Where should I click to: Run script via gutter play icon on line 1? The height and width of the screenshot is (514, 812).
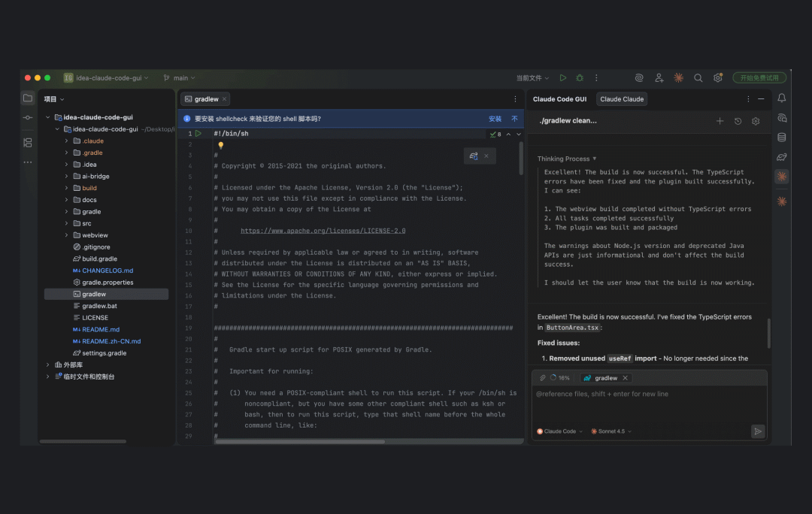click(198, 134)
